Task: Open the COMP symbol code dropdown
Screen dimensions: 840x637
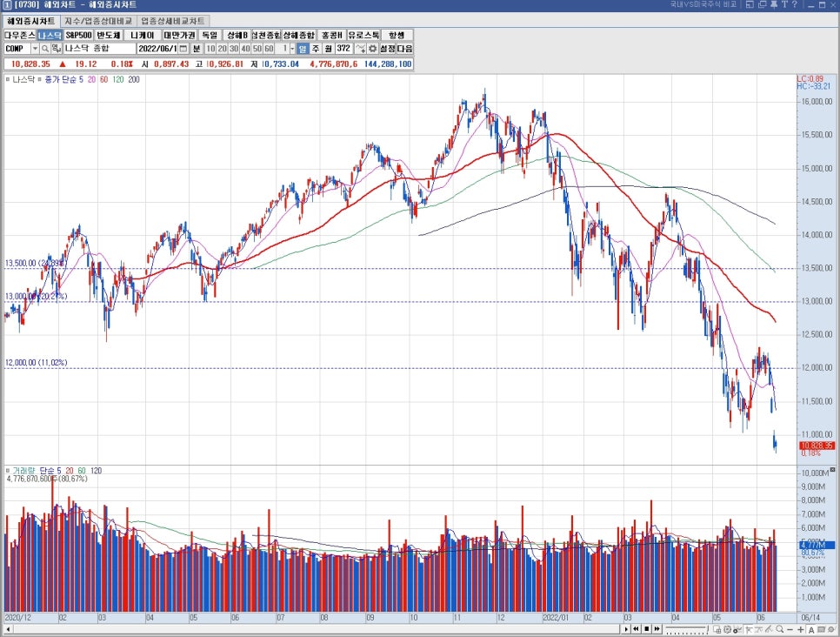Action: pyautogui.click(x=36, y=49)
